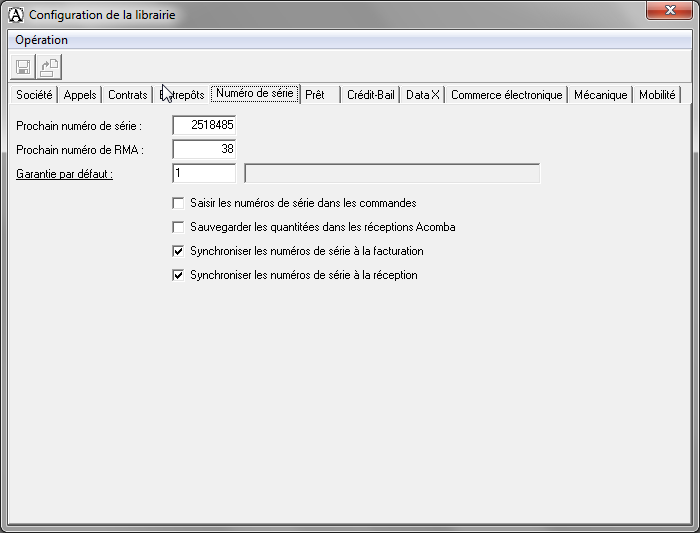This screenshot has width=700, height=533.
Task: Open the Commerce électronique tab
Action: point(506,95)
